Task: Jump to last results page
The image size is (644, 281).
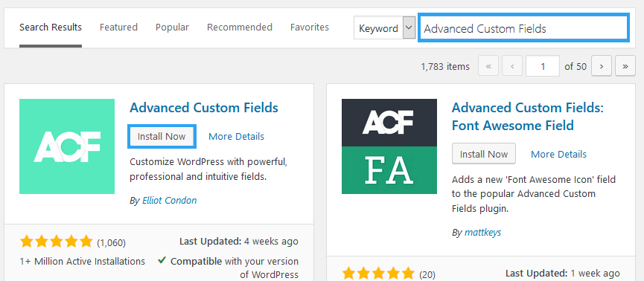Action: pos(625,66)
